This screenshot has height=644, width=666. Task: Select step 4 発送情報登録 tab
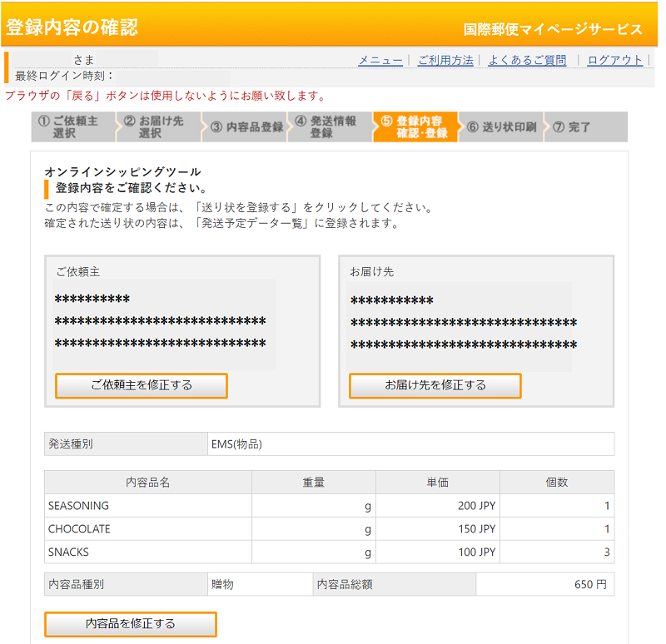(330, 127)
